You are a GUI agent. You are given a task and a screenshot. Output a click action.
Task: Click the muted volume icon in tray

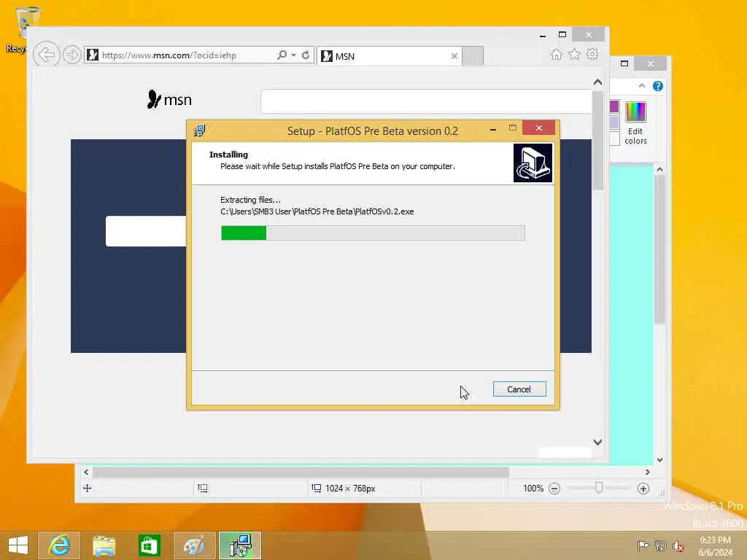(x=678, y=545)
